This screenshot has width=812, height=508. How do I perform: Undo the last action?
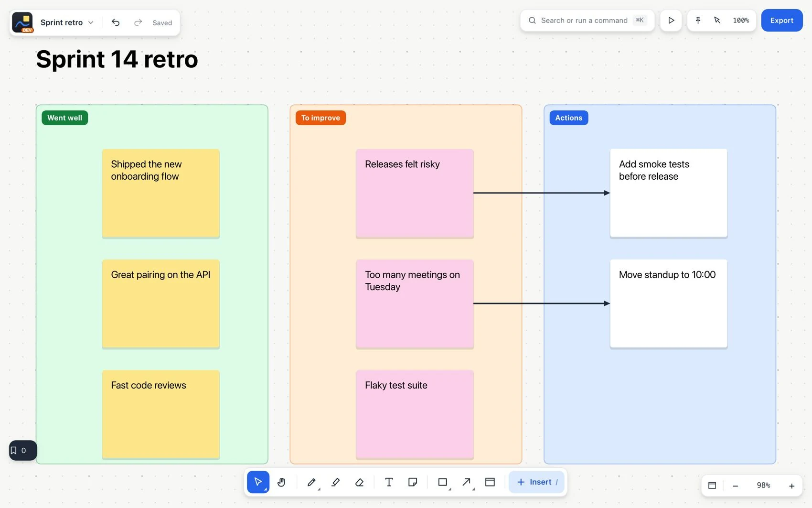coord(116,22)
